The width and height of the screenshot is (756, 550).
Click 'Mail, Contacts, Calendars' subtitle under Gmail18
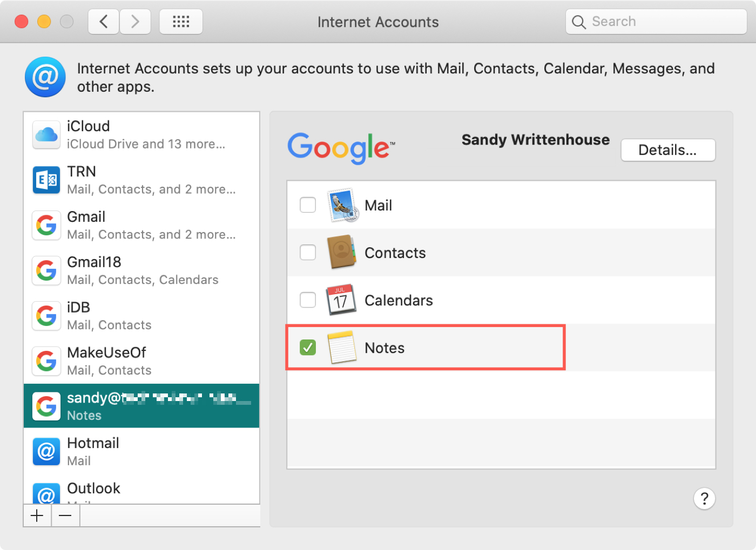143,280
